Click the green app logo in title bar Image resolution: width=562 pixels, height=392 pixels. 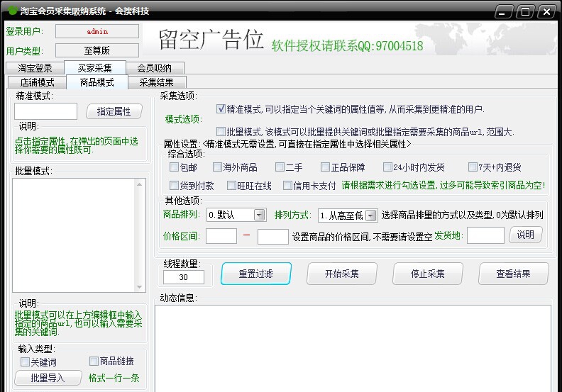13,11
